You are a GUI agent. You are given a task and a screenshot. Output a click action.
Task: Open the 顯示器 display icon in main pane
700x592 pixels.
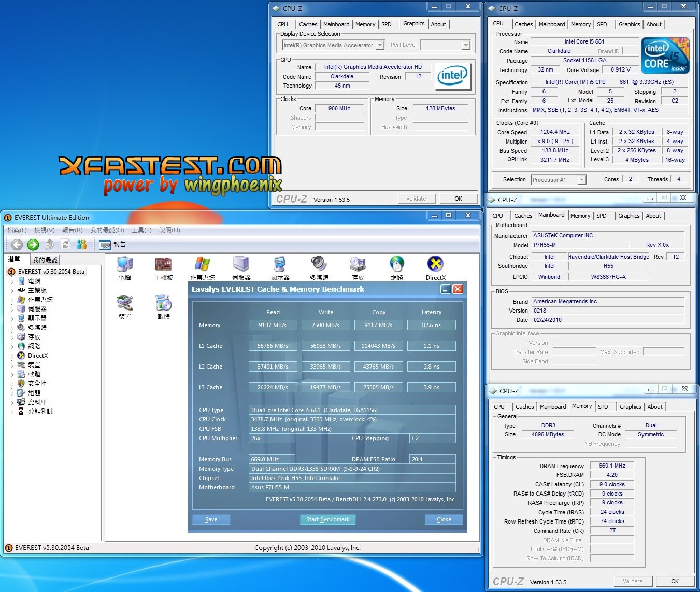coord(280,269)
